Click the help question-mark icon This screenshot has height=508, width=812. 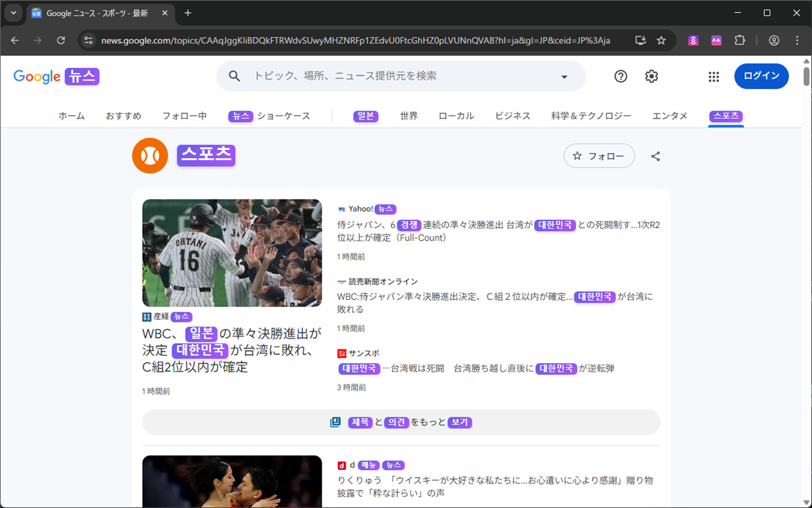tap(620, 76)
